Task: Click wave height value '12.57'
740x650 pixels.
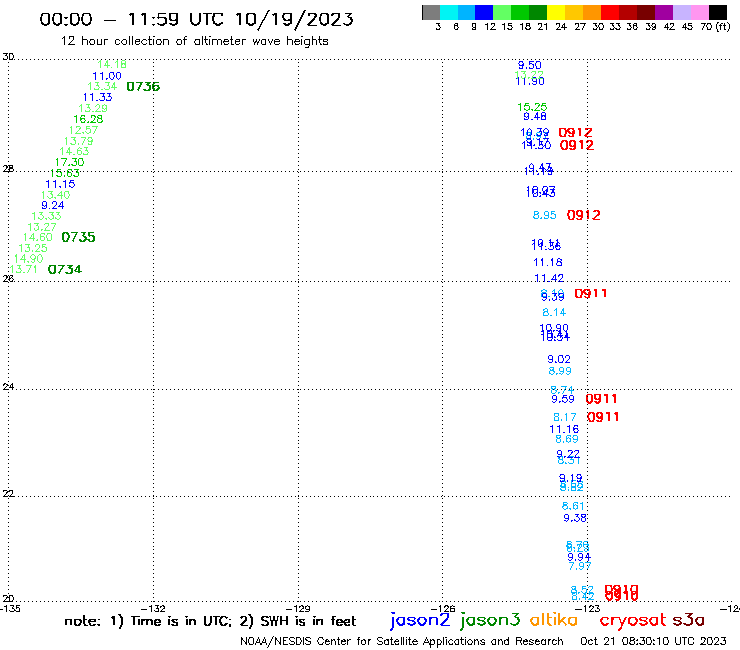Action: point(84,130)
